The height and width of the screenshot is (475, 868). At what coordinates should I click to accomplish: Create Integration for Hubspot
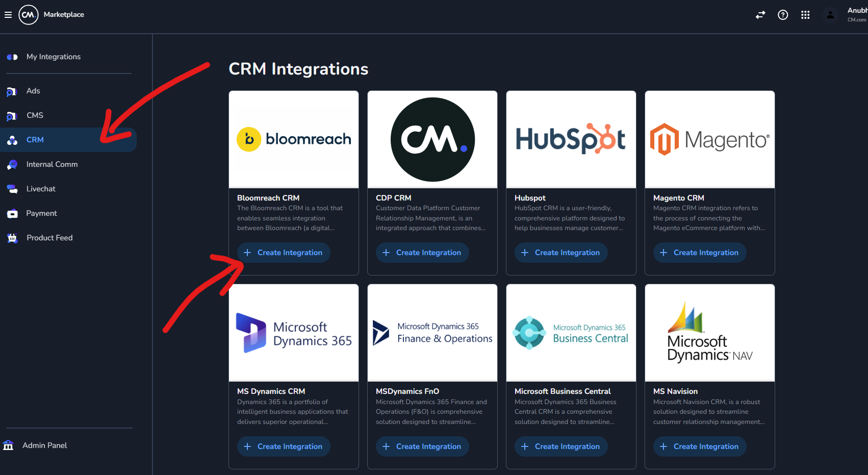click(561, 253)
